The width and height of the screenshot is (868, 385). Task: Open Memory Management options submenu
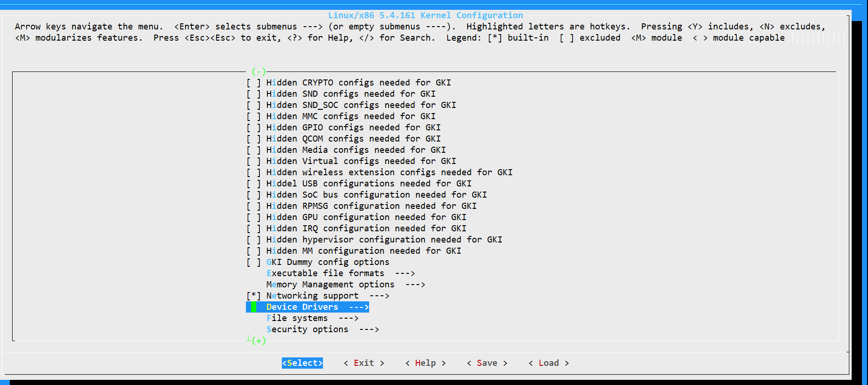point(346,285)
